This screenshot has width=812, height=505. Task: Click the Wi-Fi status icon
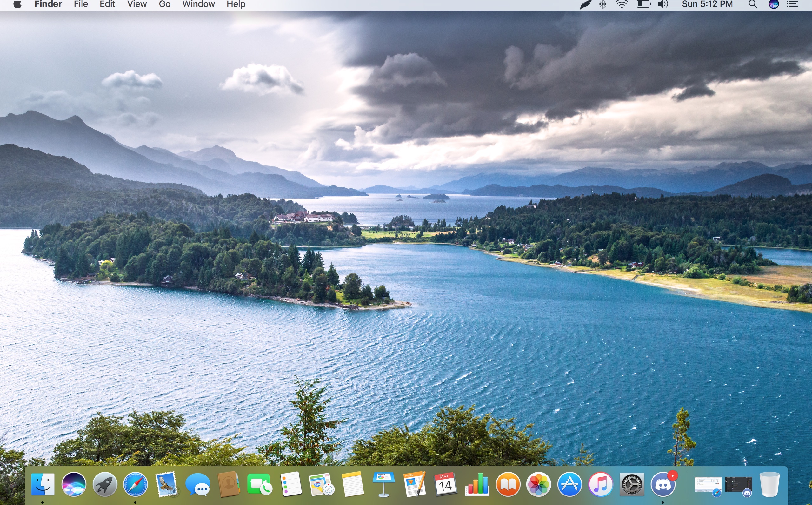pyautogui.click(x=622, y=4)
